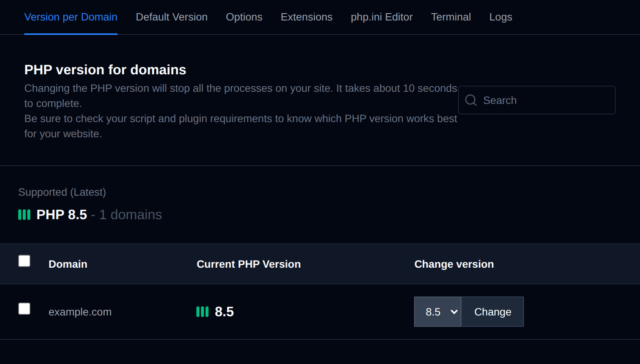Click into the Search domains field
Viewport: 640px width, 364px height.
pyautogui.click(x=536, y=100)
